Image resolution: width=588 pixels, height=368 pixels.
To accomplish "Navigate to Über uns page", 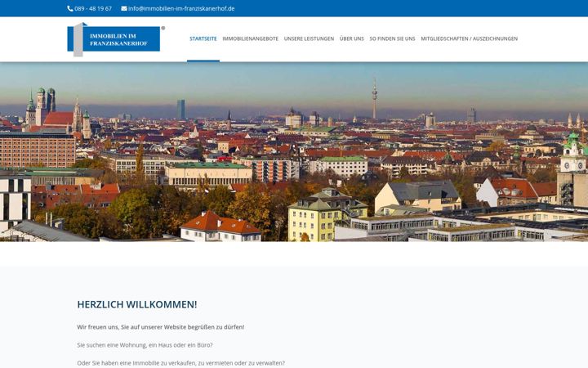I will [x=352, y=38].
